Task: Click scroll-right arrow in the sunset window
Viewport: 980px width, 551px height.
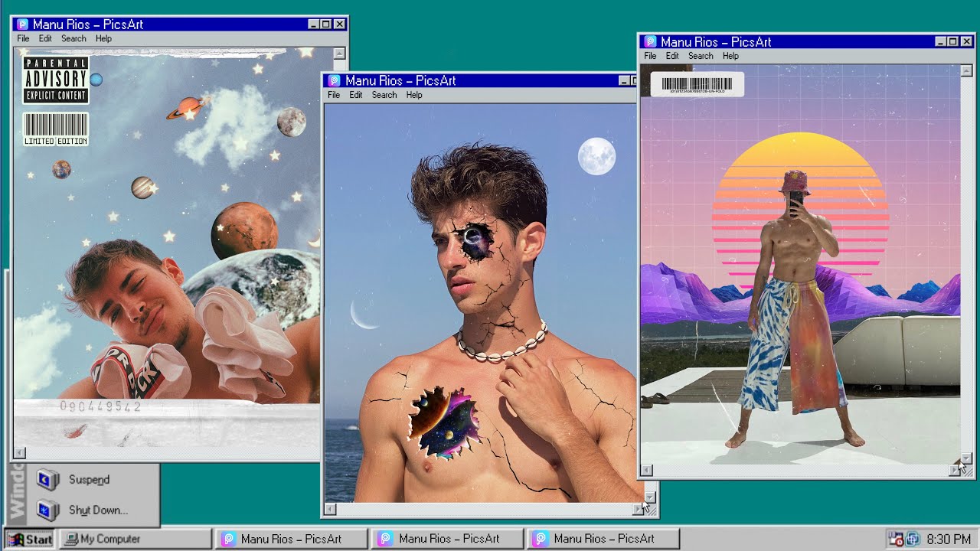Action: tap(954, 471)
